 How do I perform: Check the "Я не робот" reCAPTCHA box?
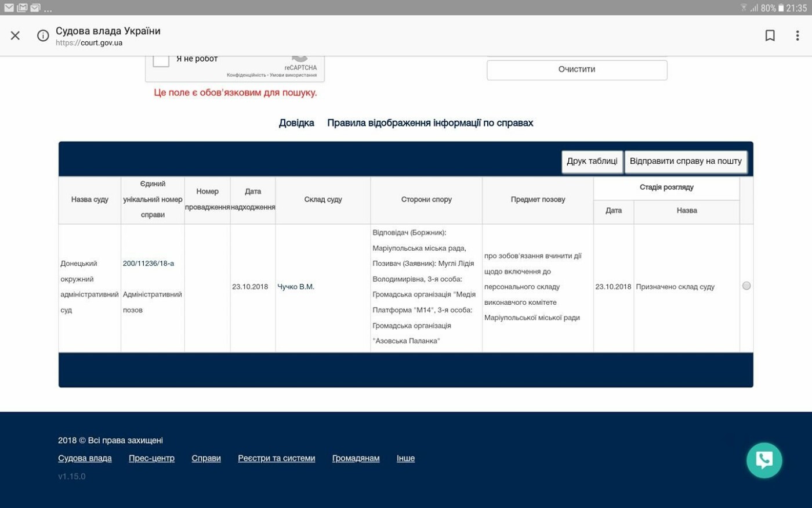point(161,60)
